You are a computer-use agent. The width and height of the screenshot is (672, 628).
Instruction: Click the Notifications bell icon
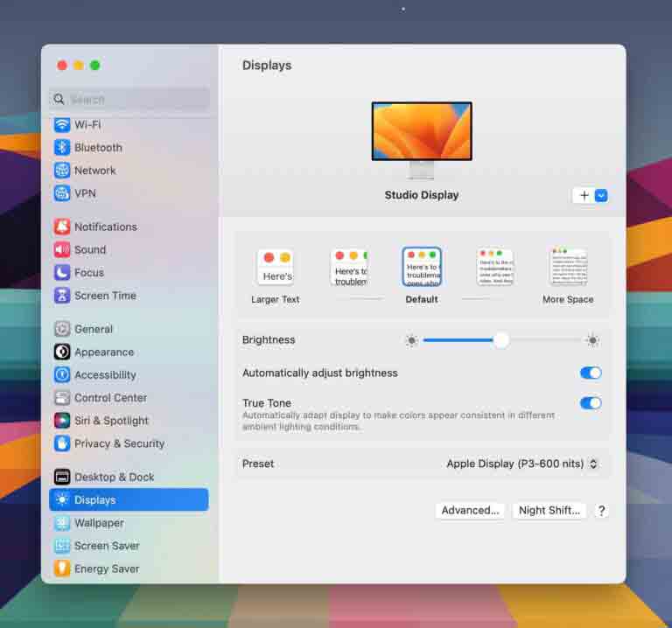point(62,227)
